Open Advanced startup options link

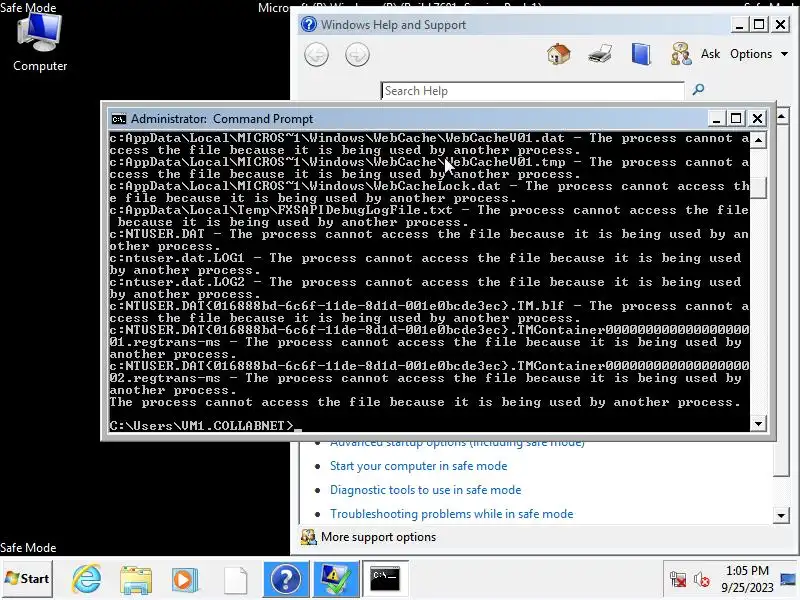click(x=457, y=443)
